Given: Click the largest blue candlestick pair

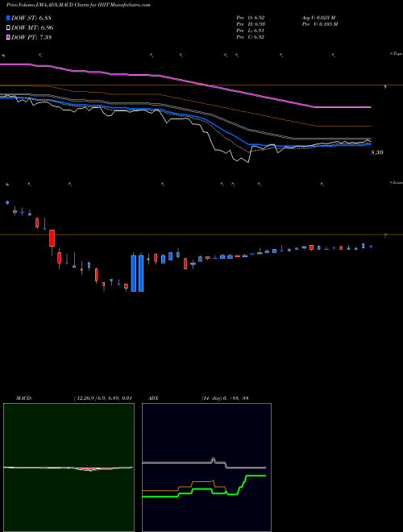Looking at the screenshot, I should [137, 273].
